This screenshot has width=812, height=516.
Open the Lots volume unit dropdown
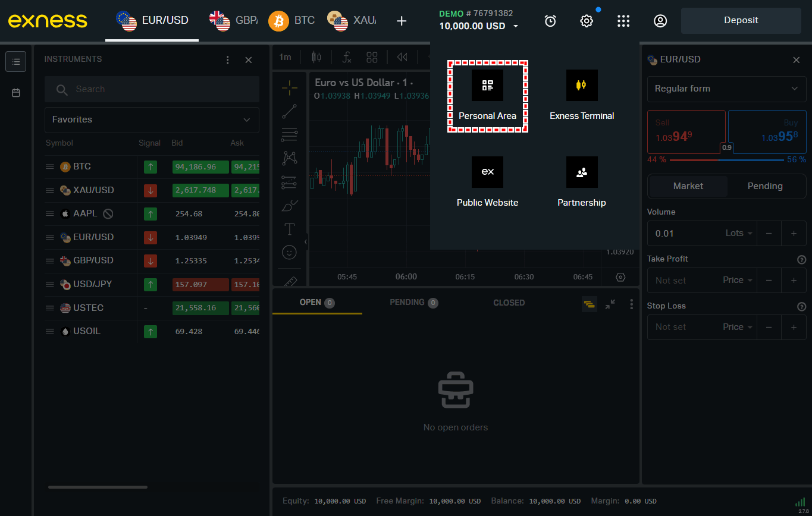739,234
